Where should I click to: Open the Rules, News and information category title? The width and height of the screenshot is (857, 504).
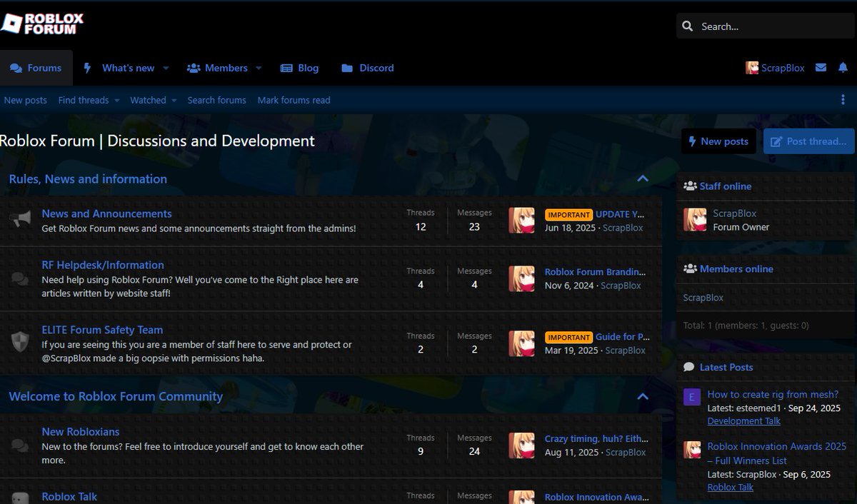tap(88, 179)
